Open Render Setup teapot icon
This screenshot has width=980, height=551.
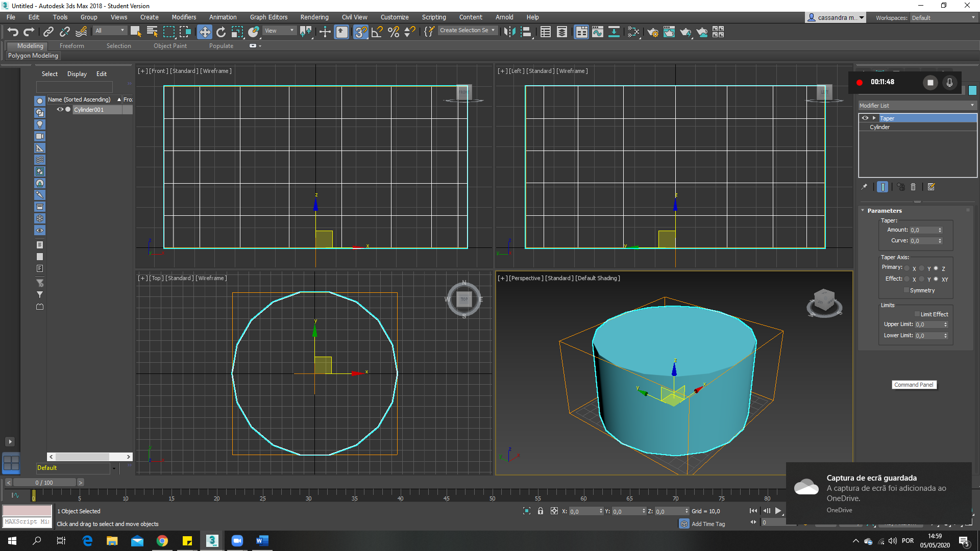point(652,32)
